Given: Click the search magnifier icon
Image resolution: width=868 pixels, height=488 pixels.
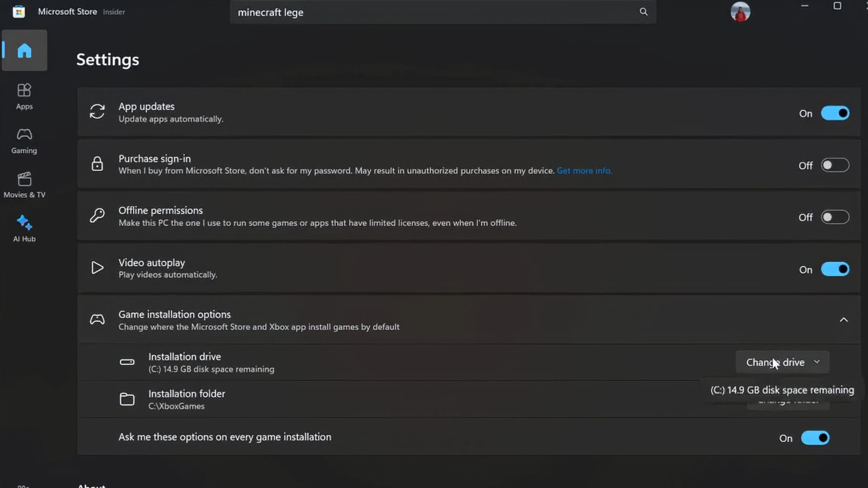Looking at the screenshot, I should tap(643, 12).
